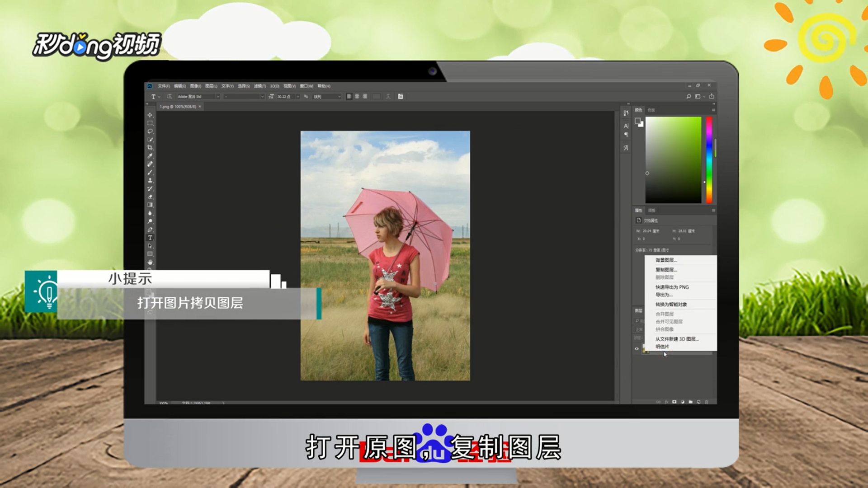Switch to the 色板 swatches tab
Image resolution: width=868 pixels, height=488 pixels.
651,110
